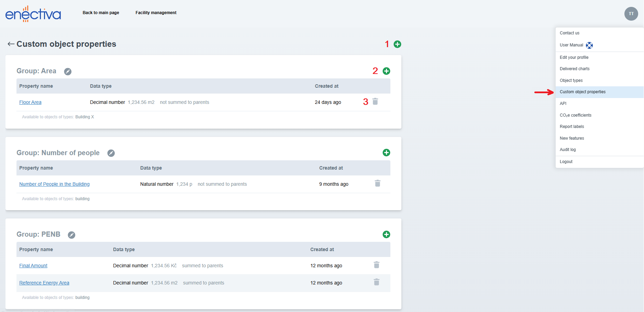Click the enectiva logo

[x=33, y=14]
